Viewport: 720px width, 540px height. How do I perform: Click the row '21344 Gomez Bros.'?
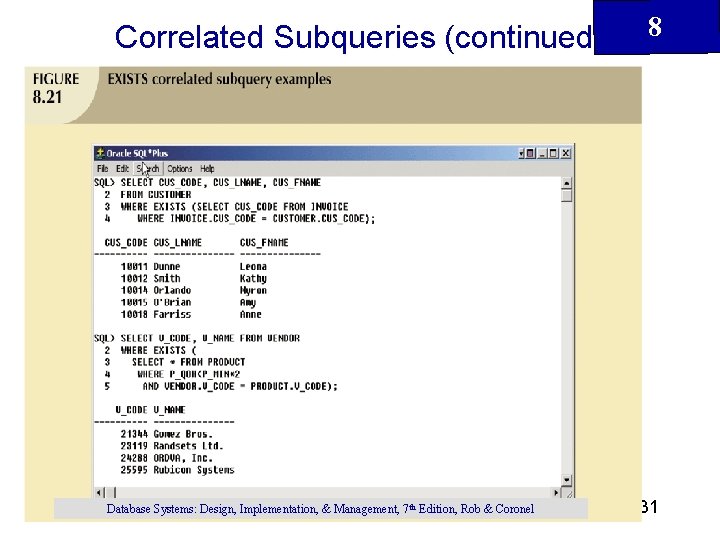(167, 433)
